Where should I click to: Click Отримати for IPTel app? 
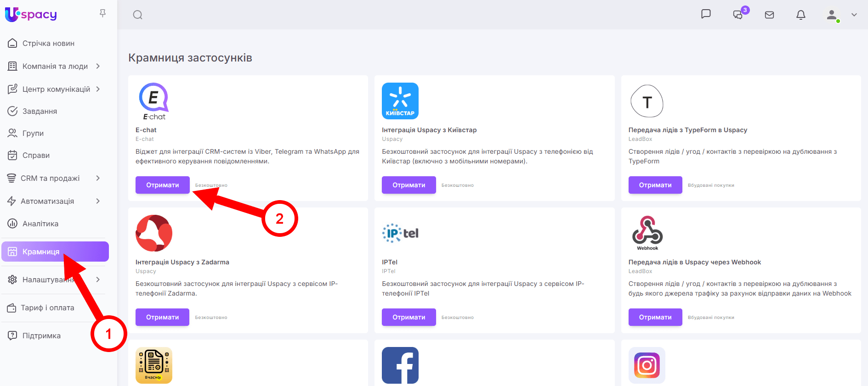pyautogui.click(x=409, y=317)
